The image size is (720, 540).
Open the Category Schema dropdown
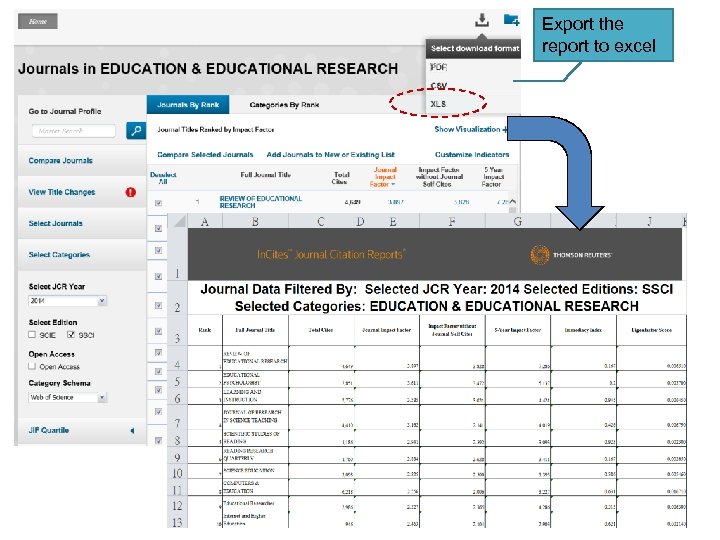click(x=68, y=397)
